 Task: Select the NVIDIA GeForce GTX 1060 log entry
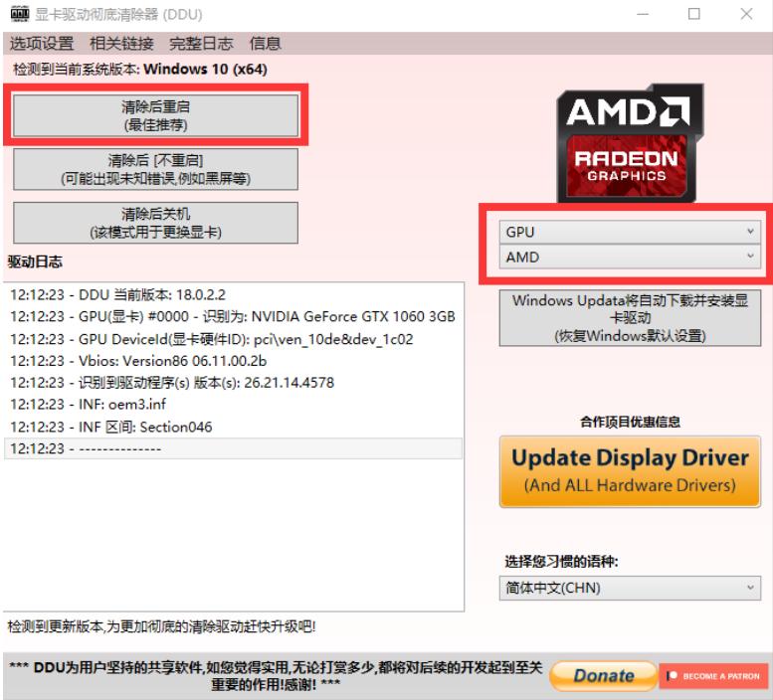[233, 316]
